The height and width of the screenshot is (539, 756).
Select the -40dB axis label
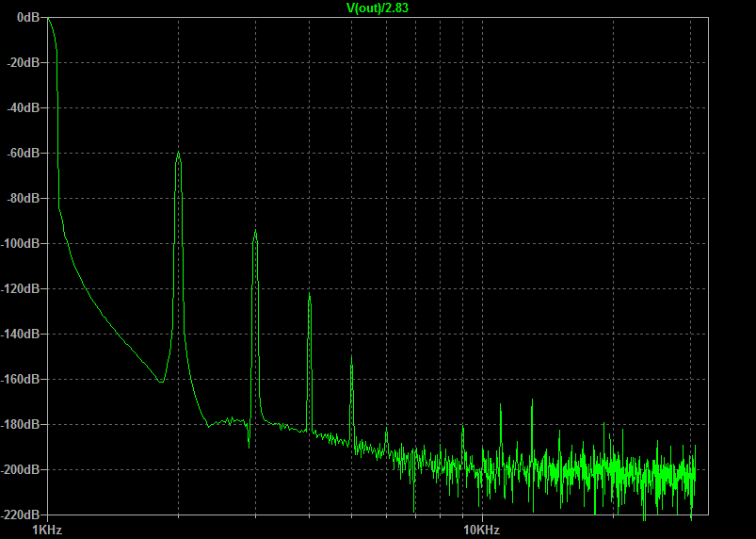pyautogui.click(x=24, y=107)
